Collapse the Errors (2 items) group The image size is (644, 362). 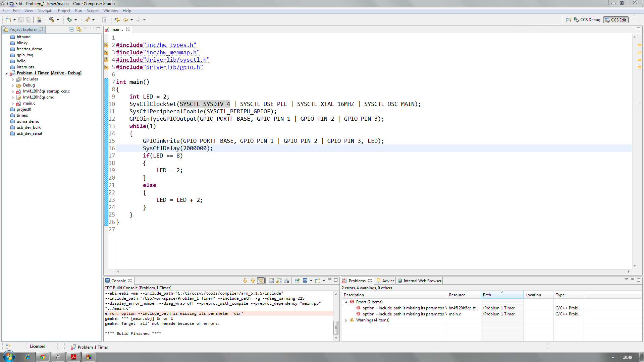pos(346,302)
